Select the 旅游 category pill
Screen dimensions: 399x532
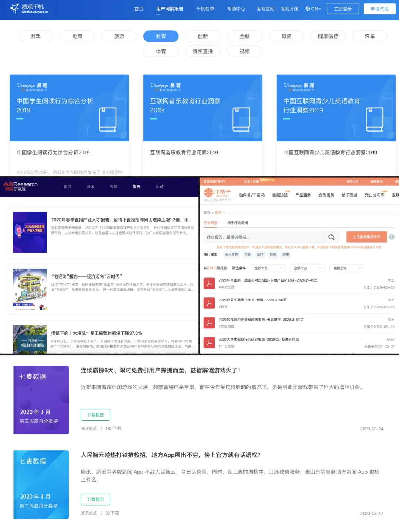pos(119,36)
